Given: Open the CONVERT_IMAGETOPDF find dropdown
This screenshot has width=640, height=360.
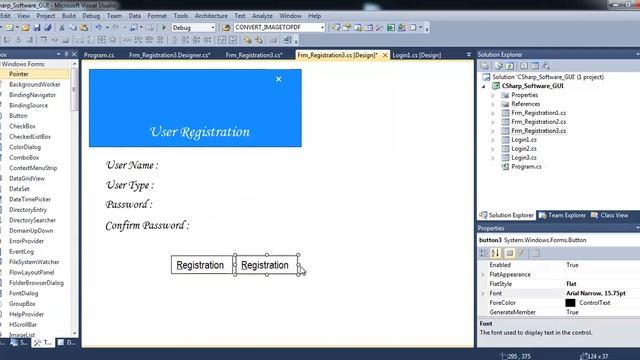Looking at the screenshot, I should pos(322,28).
